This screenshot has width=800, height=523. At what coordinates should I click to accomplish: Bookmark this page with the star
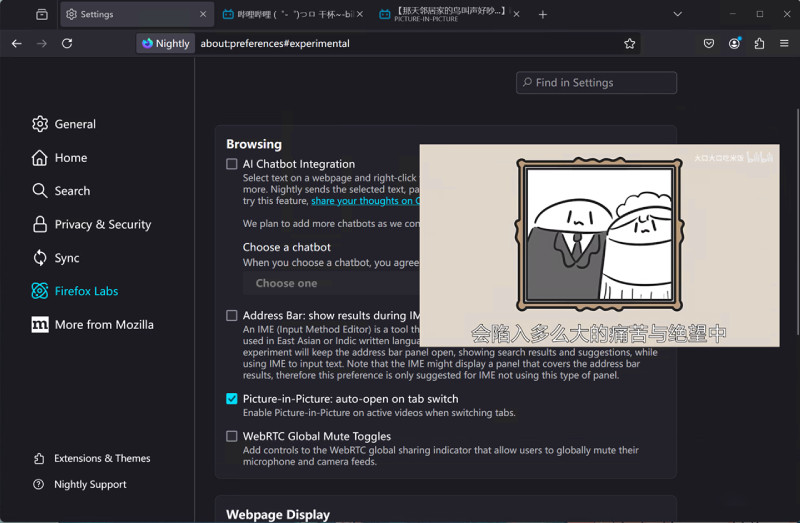(629, 43)
